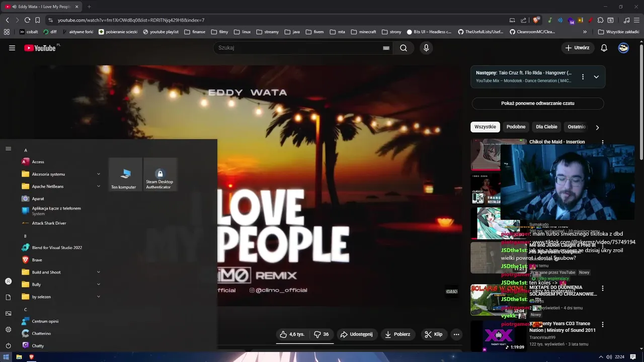The width and height of the screenshot is (644, 362).
Task: Switch to the Eddy Wata browser tab
Action: point(41,7)
